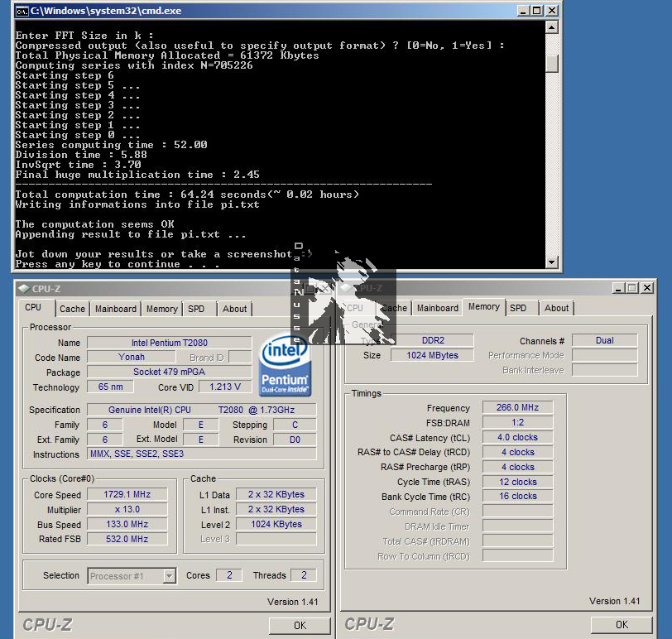Open About tab in left CPU-Z window

coord(234,309)
